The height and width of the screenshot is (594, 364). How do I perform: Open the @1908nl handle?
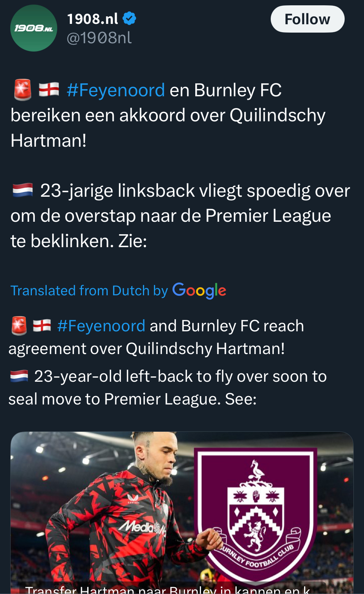tap(99, 38)
